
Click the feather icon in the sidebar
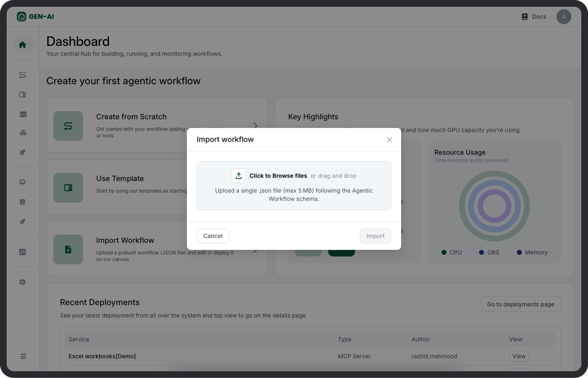(23, 222)
